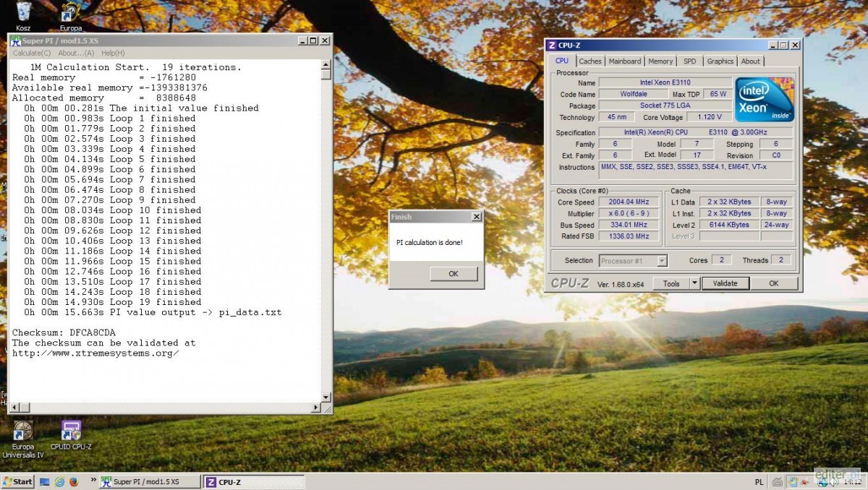
Task: Expand the Tools dropdown arrow
Action: (695, 283)
